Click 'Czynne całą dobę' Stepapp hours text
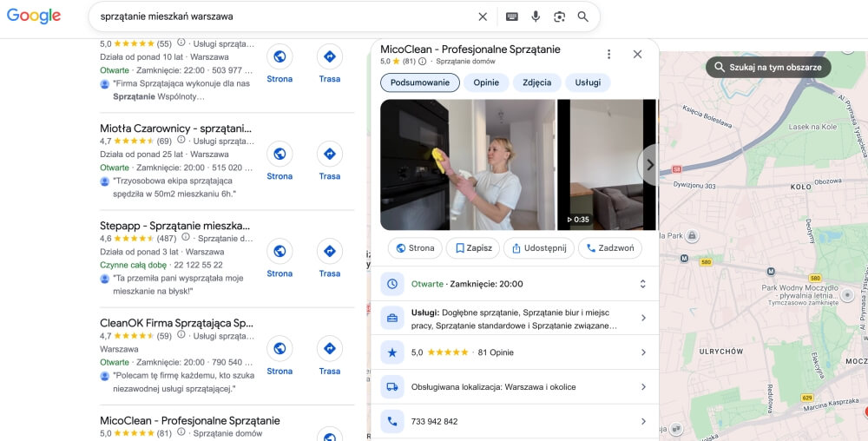The width and height of the screenshot is (868, 441). pyautogui.click(x=134, y=265)
